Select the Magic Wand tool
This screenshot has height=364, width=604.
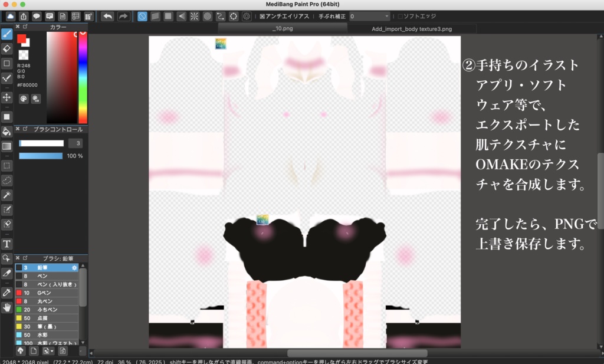click(x=7, y=195)
